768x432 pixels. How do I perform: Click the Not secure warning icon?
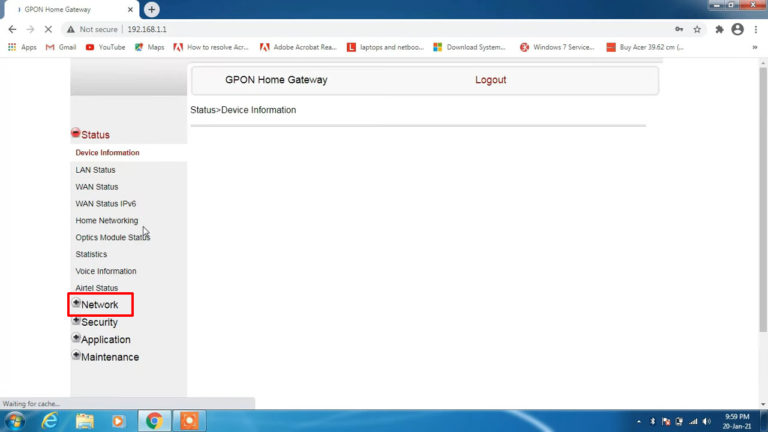coord(71,29)
